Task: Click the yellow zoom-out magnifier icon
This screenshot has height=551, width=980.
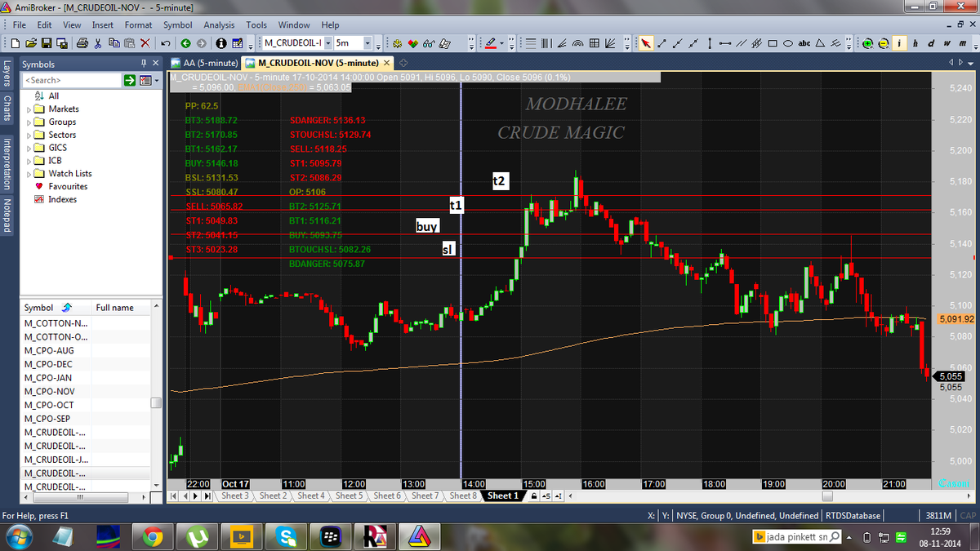Action: point(884,43)
